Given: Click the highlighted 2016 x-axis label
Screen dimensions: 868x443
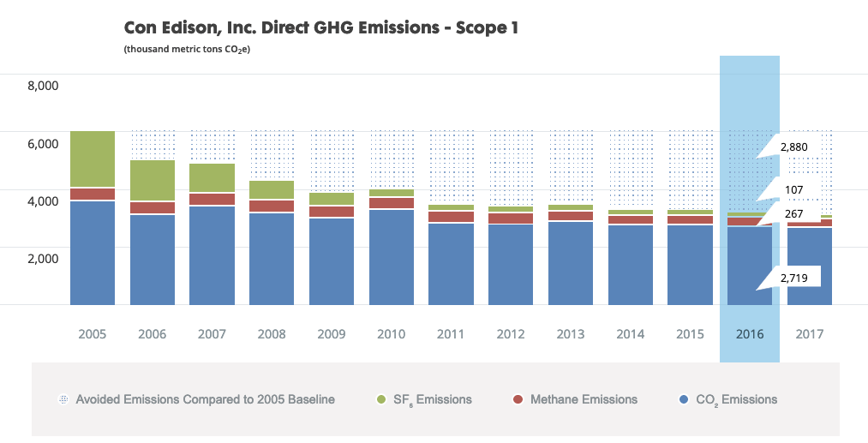Looking at the screenshot, I should pos(750,334).
